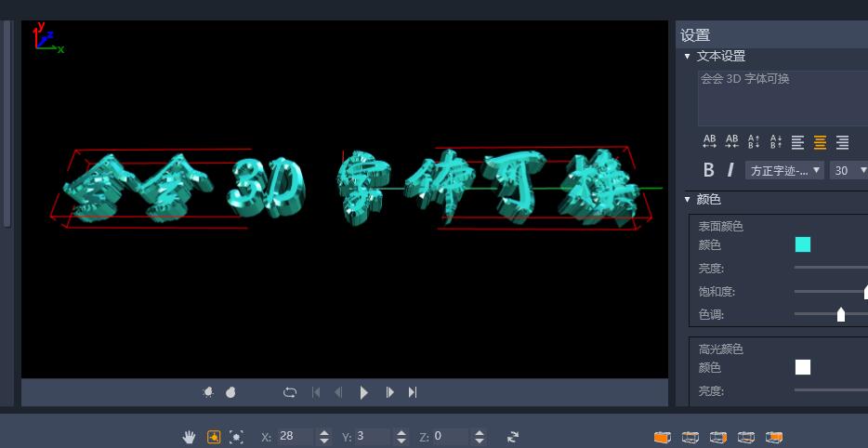Image resolution: width=868 pixels, height=448 pixels.
Task: Open the font size 30 dropdown
Action: click(x=848, y=171)
